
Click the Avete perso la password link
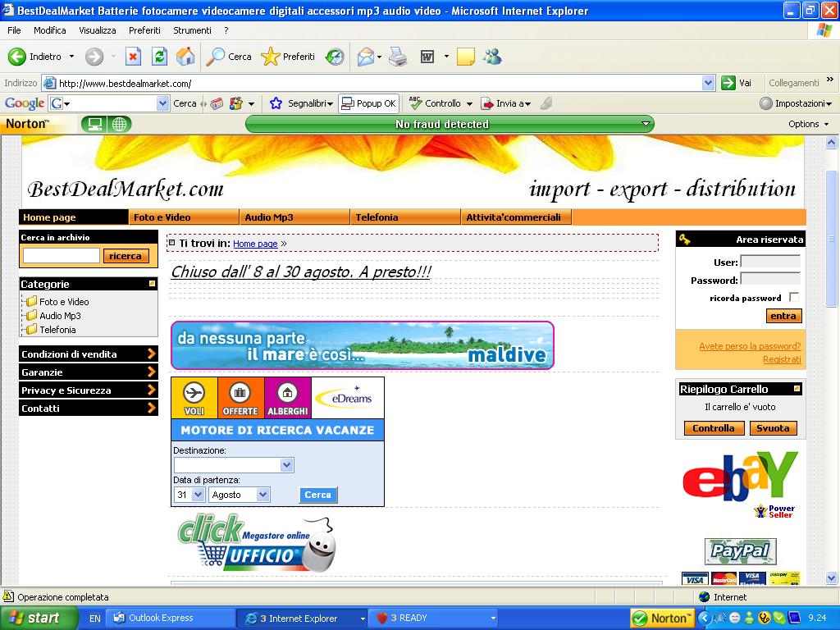coord(750,347)
